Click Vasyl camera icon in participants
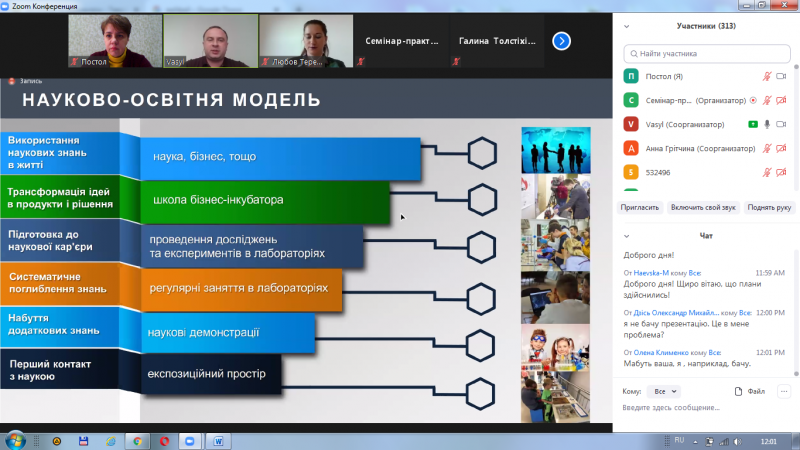 [781, 124]
